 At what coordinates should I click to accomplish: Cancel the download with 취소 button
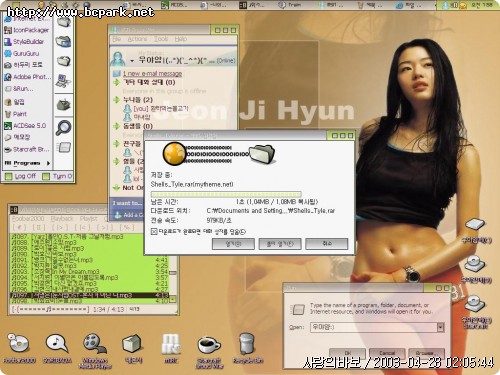point(327,244)
